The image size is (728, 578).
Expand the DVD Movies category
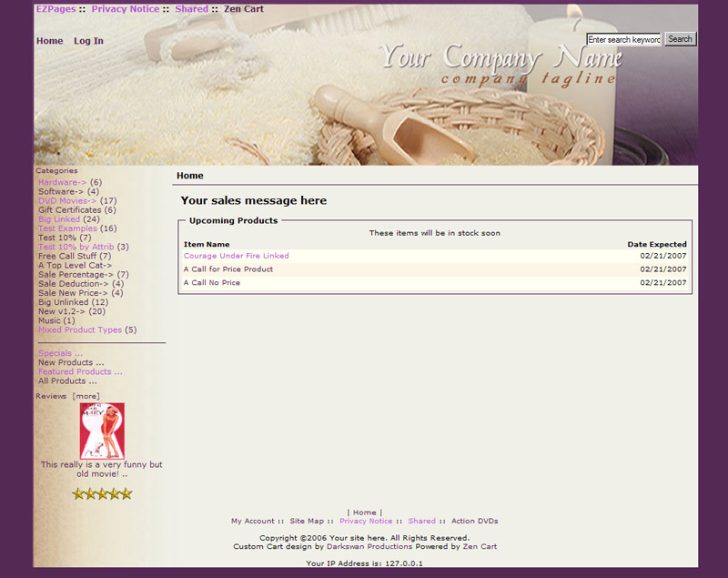point(67,201)
